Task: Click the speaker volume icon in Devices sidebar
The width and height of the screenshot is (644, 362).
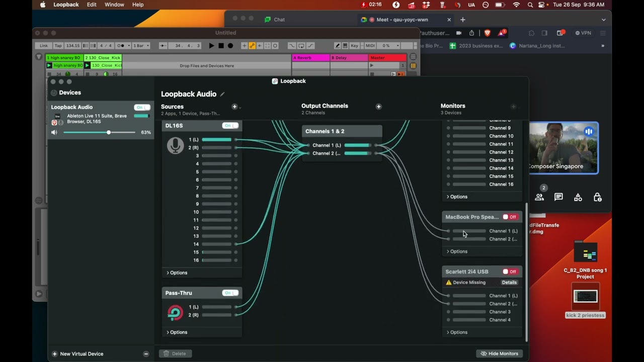Action: tap(54, 132)
